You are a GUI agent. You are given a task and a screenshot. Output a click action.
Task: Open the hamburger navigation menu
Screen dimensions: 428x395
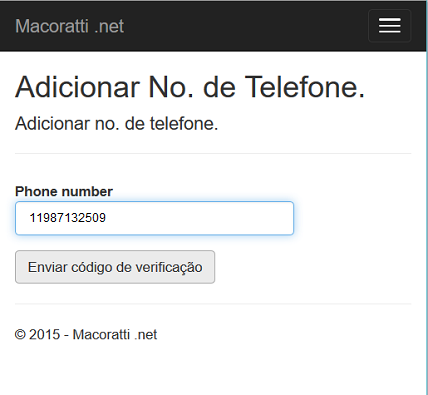tap(389, 26)
